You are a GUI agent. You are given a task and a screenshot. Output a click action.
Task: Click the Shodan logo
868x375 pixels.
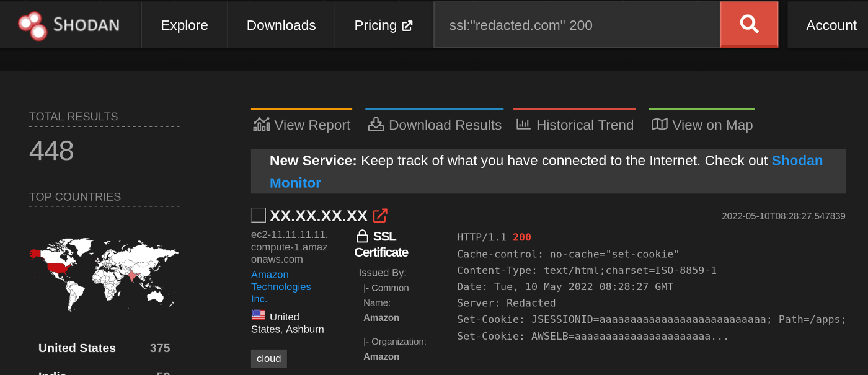(68, 25)
